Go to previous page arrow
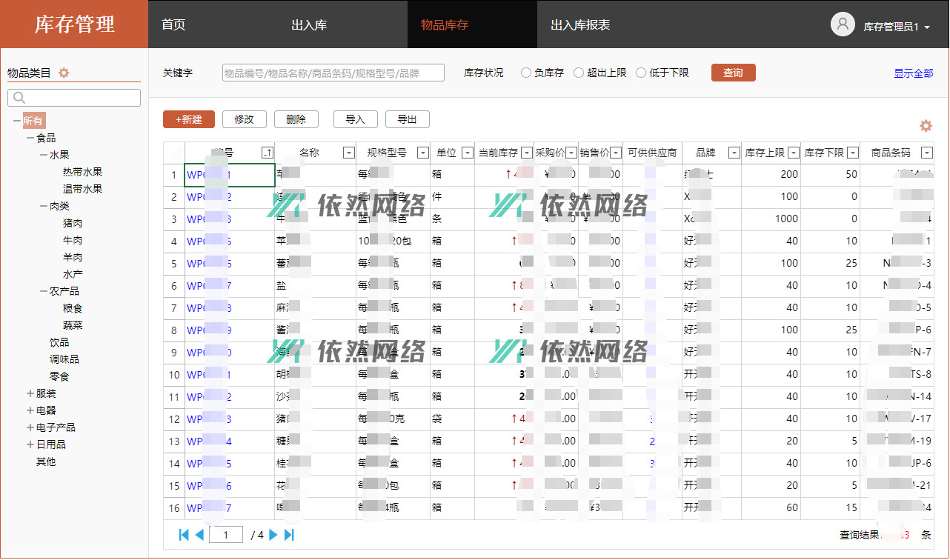The height and width of the screenshot is (560, 950). tap(199, 535)
